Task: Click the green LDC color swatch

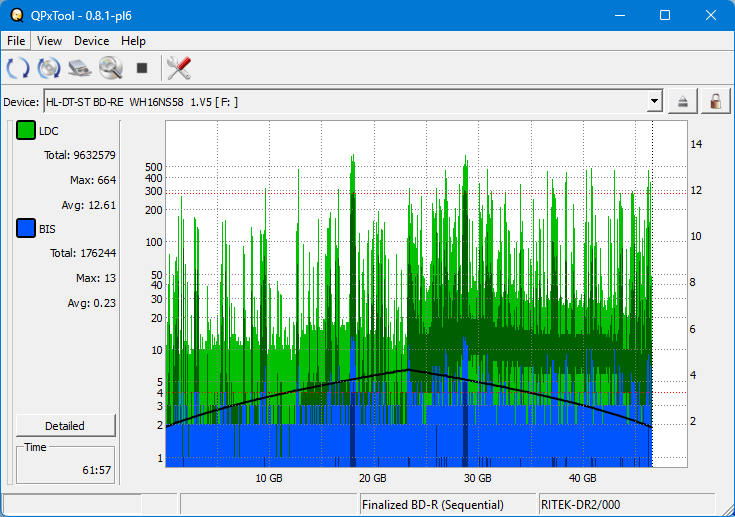Action: (25, 131)
